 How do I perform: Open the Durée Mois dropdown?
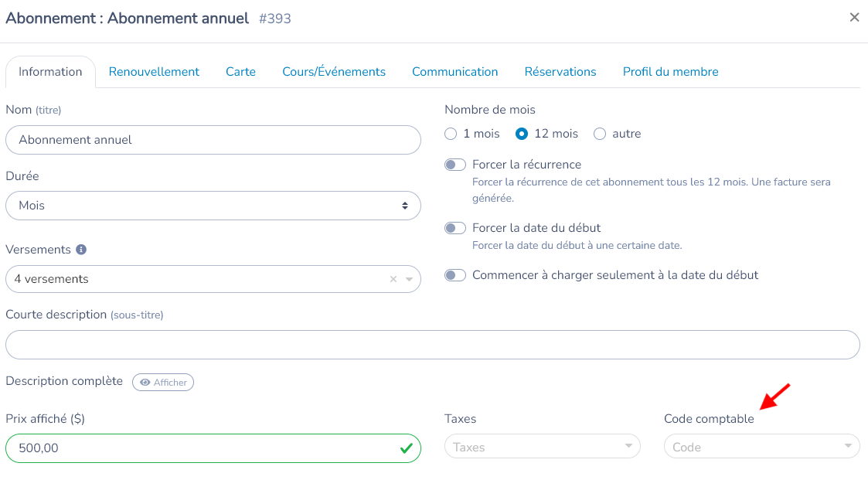[213, 206]
